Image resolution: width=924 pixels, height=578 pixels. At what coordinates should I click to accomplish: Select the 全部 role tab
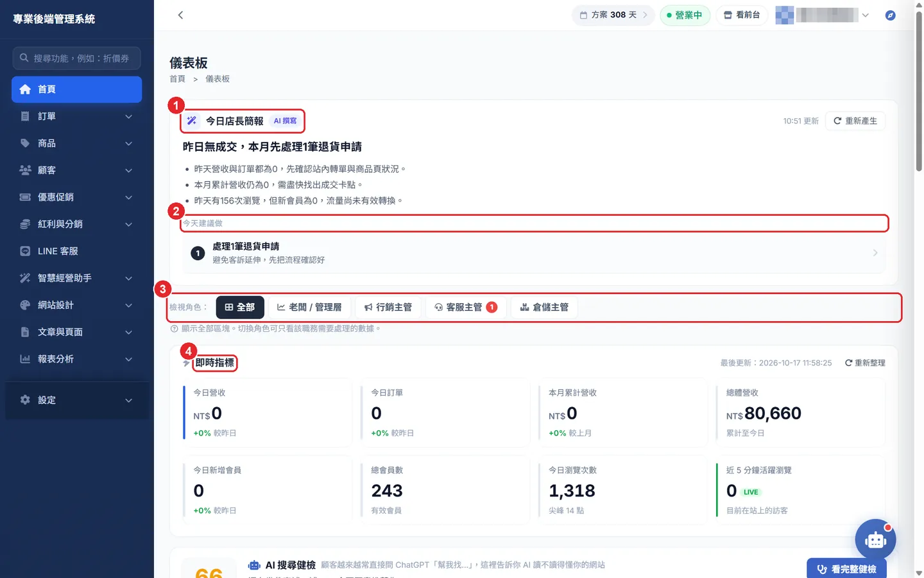click(x=240, y=307)
